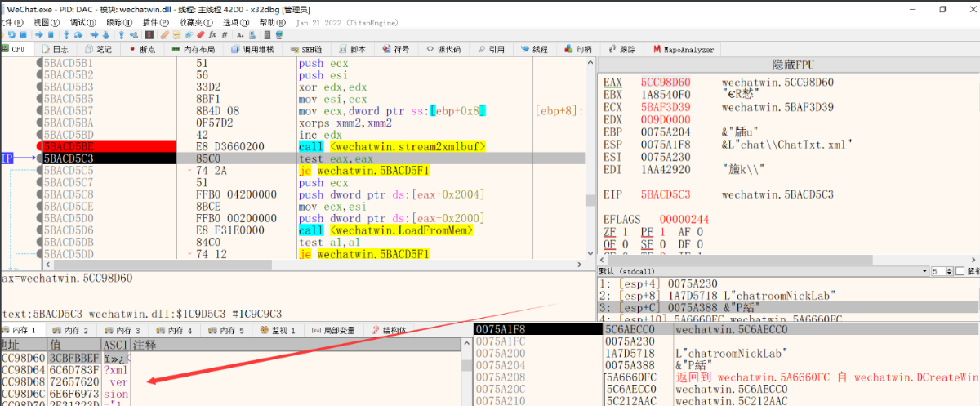
Task: Open the 文件 menu
Action: pos(11,23)
